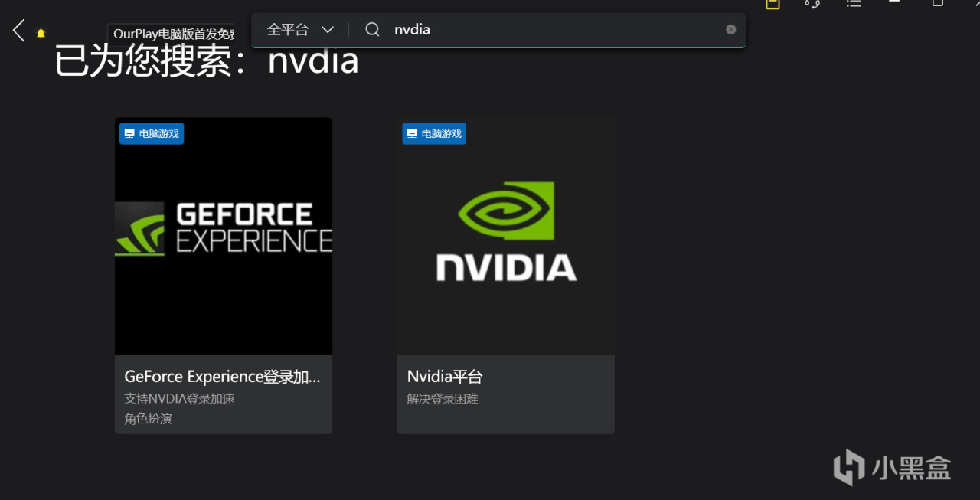Click the 支持NVDIA登录加速 description
This screenshot has height=500, width=980.
[x=179, y=399]
